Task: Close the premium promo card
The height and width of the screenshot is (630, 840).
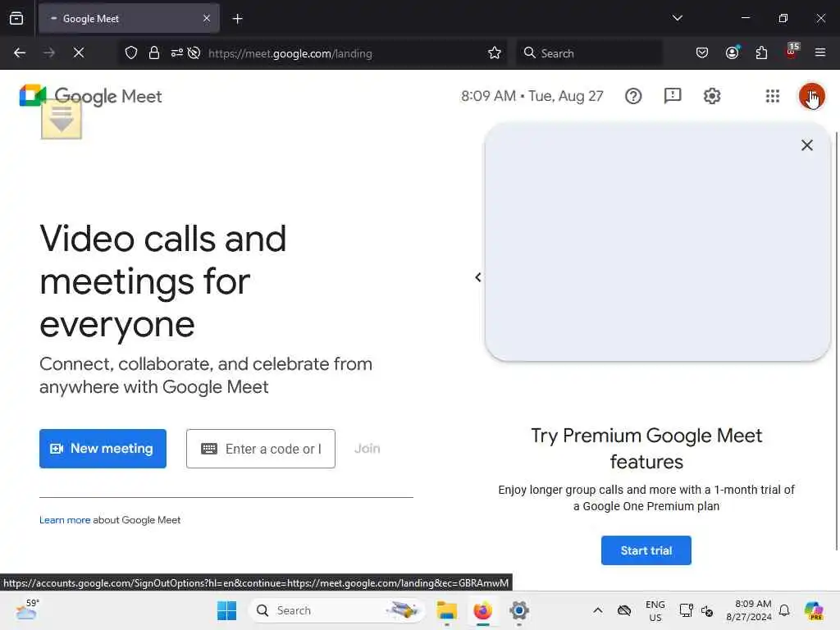Action: tap(807, 145)
